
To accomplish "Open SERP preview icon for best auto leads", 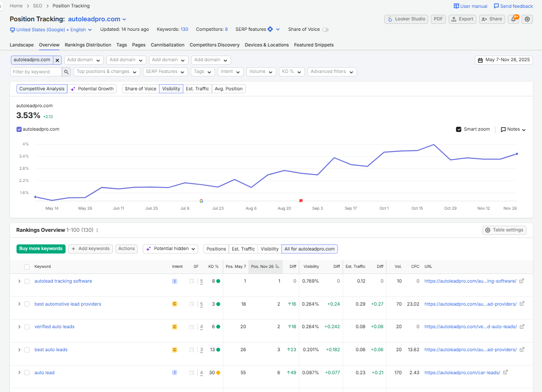I will [192, 350].
